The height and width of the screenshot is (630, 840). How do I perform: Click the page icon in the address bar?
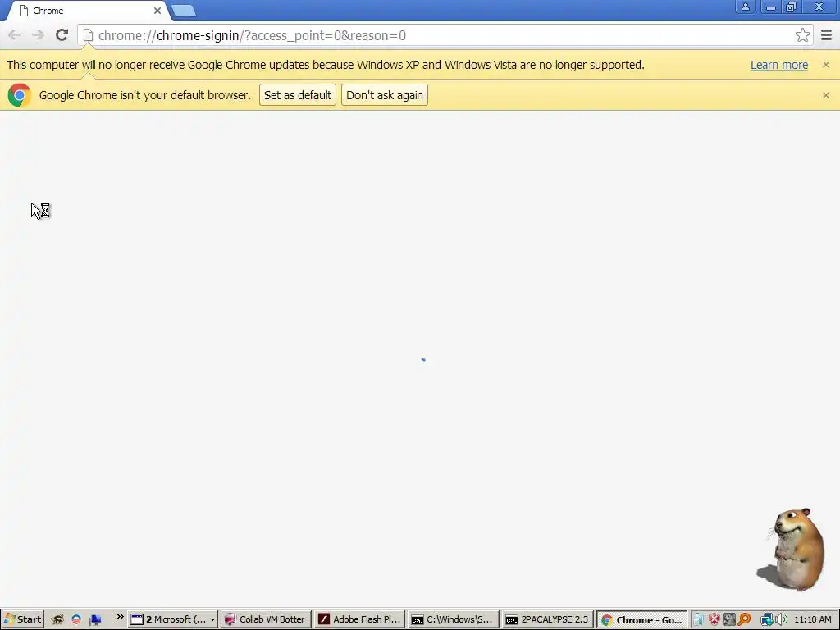pos(88,35)
